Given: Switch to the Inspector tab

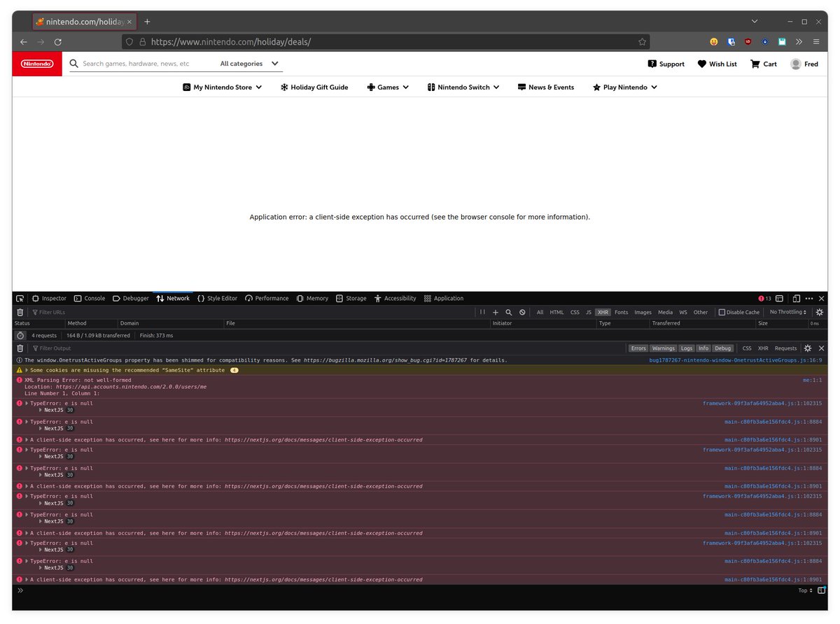Looking at the screenshot, I should (49, 298).
